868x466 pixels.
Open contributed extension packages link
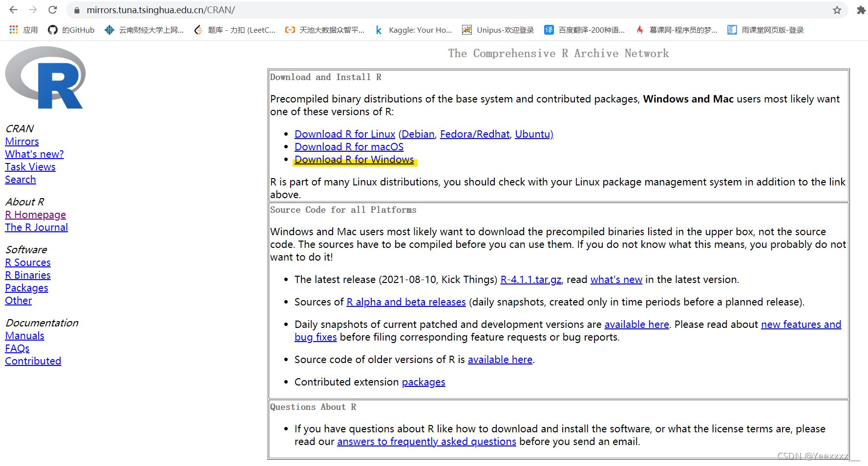[423, 382]
